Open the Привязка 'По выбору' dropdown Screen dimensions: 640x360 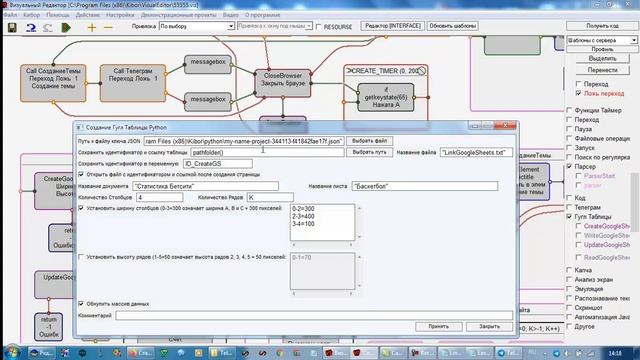(197, 26)
